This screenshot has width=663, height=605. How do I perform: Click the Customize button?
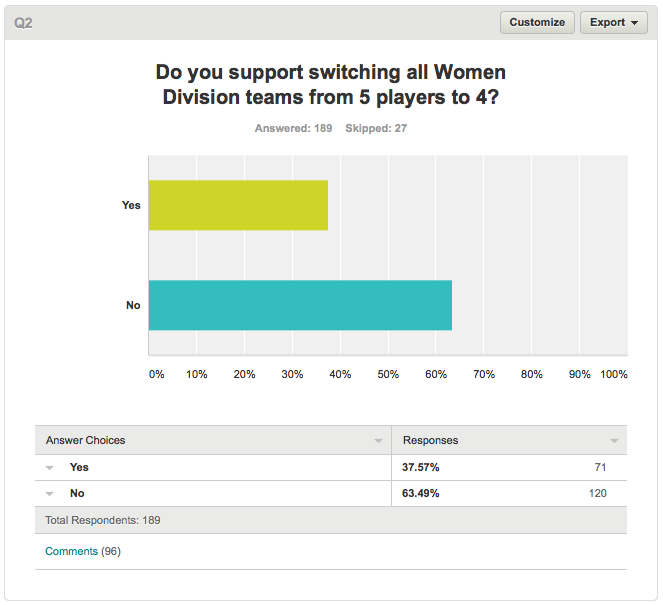(x=537, y=22)
